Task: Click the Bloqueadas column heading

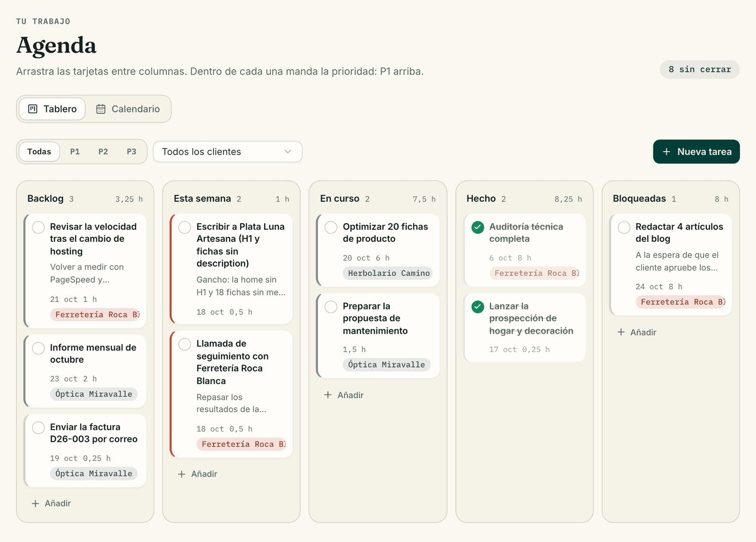Action: click(639, 198)
